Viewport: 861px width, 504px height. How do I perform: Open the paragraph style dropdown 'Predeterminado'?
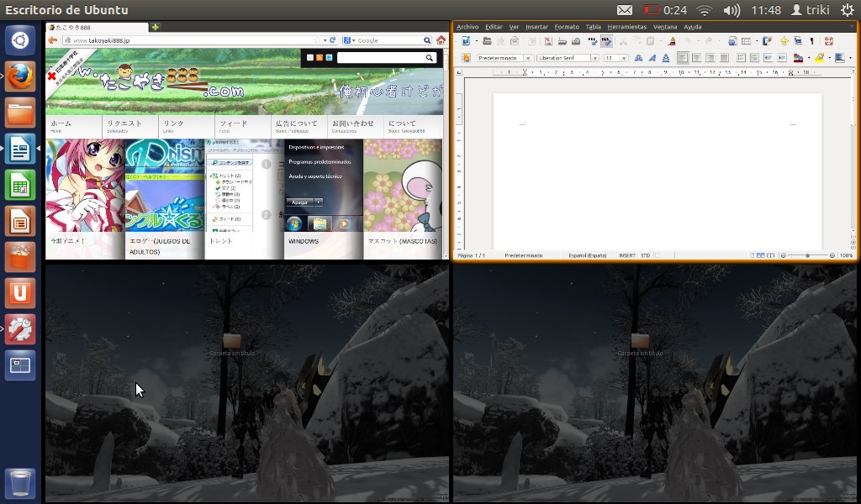click(x=528, y=58)
